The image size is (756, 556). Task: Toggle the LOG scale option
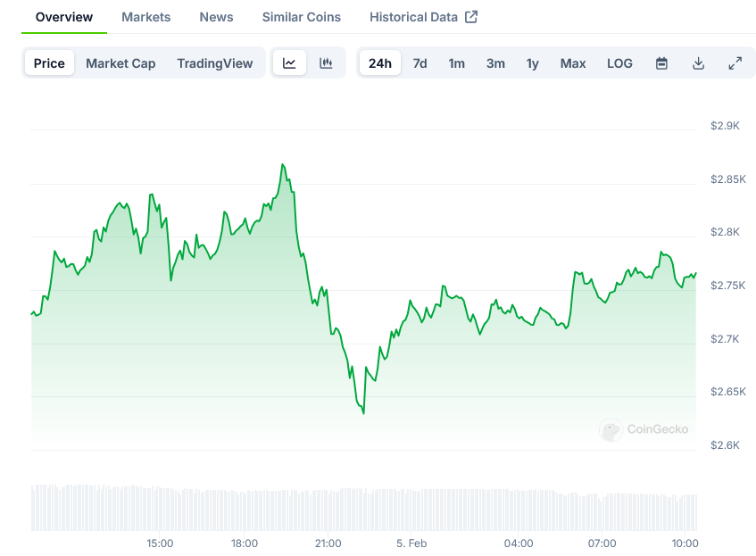point(619,63)
